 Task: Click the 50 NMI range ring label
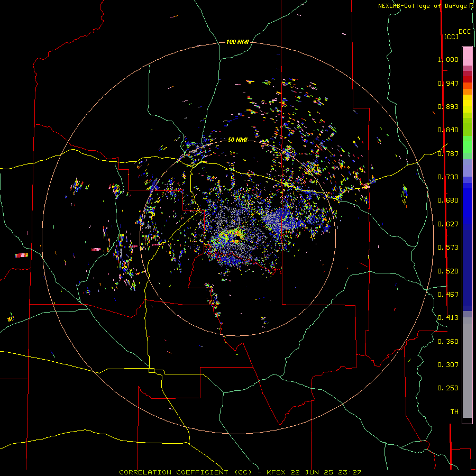click(x=237, y=140)
